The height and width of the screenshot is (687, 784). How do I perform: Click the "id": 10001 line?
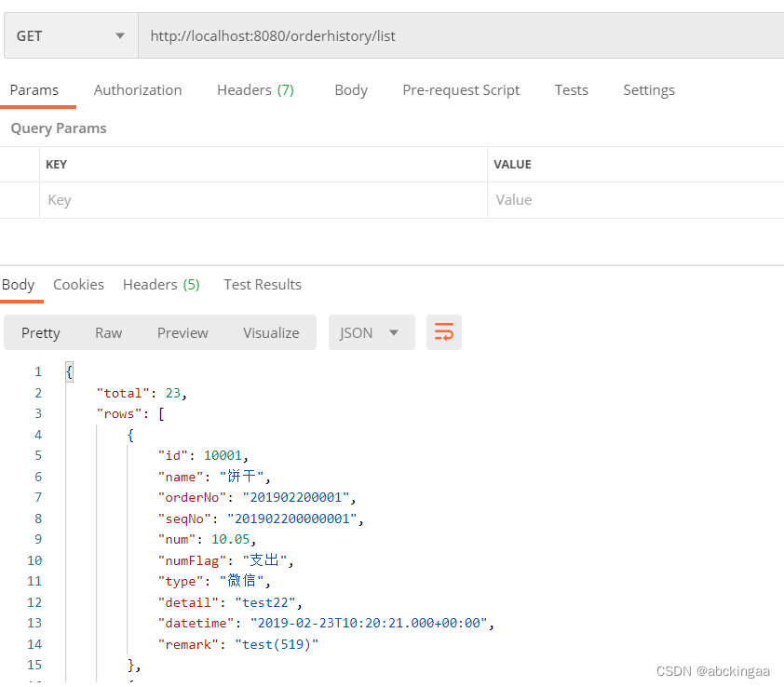[203, 455]
